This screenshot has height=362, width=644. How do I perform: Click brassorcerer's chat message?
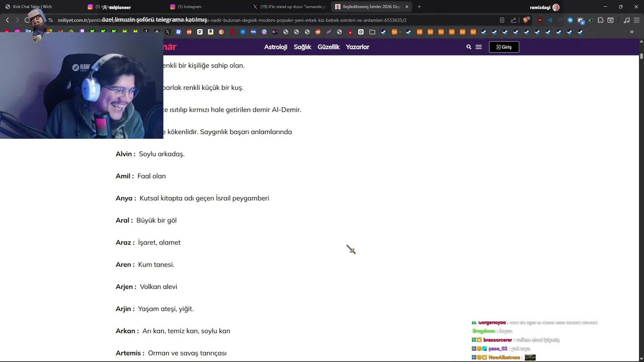515,340
